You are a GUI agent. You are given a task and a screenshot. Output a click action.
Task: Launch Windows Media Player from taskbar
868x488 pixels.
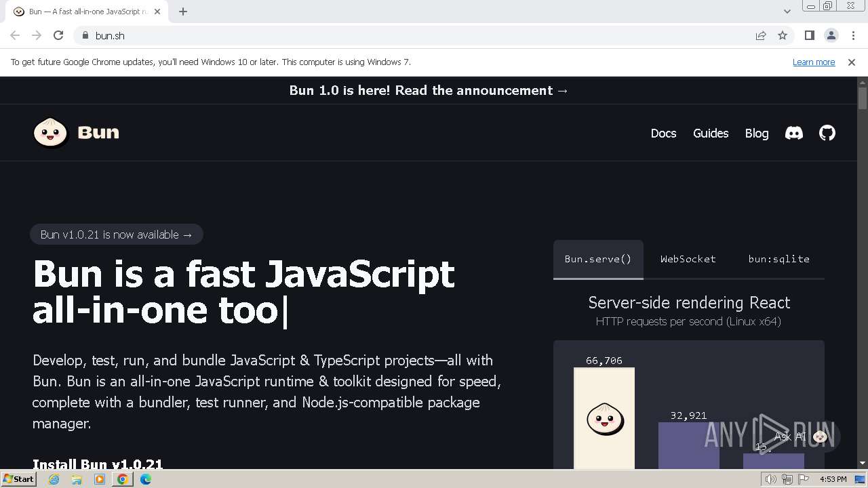[x=100, y=479]
